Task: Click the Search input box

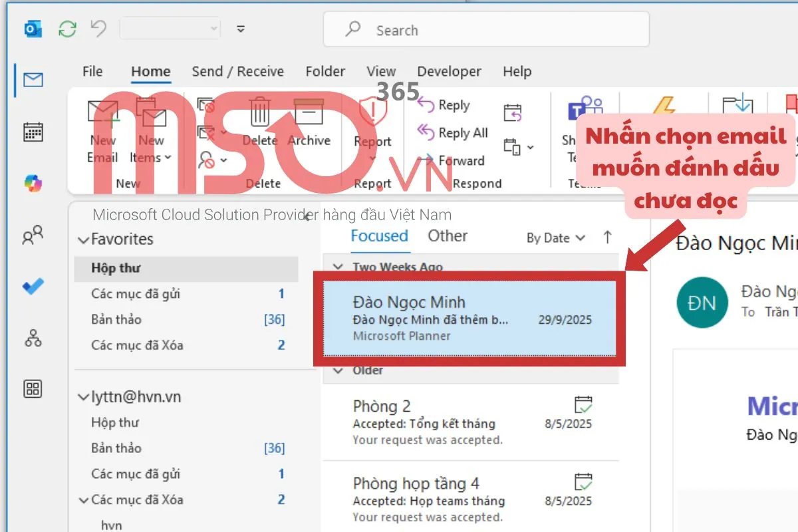Action: (x=485, y=30)
